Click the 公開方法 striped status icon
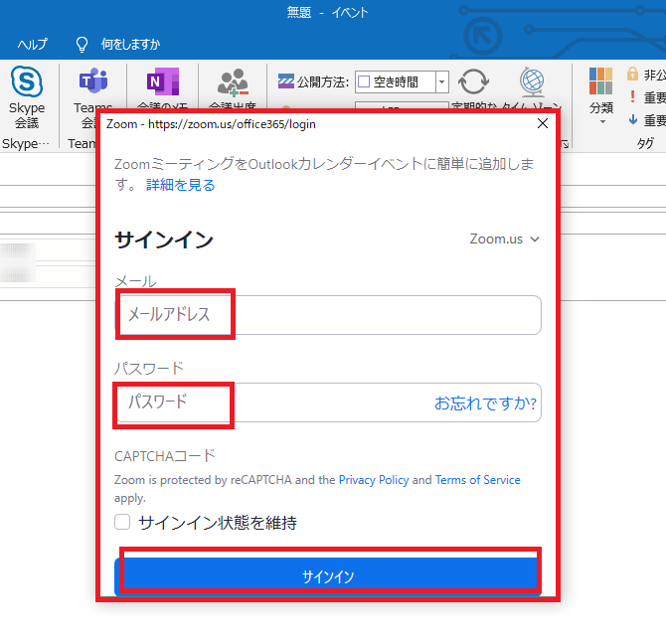Image resolution: width=666 pixels, height=644 pixels. point(286,81)
